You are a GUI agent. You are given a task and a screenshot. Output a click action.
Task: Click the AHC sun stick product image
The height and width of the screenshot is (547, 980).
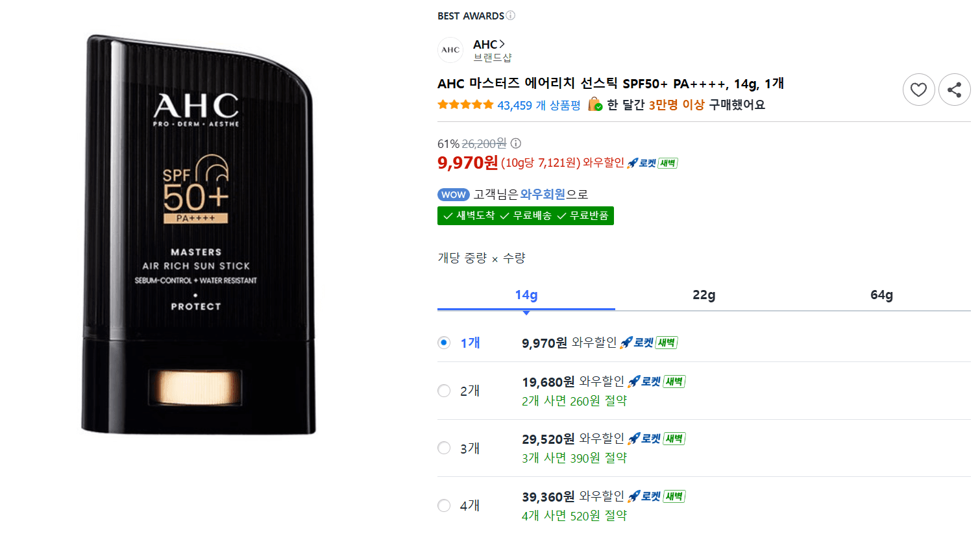pyautogui.click(x=199, y=234)
